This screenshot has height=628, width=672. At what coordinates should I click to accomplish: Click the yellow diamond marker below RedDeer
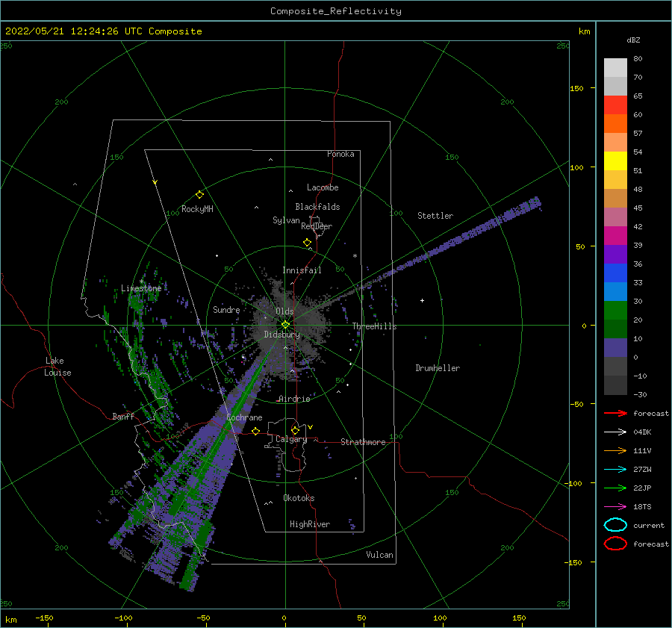tap(308, 243)
